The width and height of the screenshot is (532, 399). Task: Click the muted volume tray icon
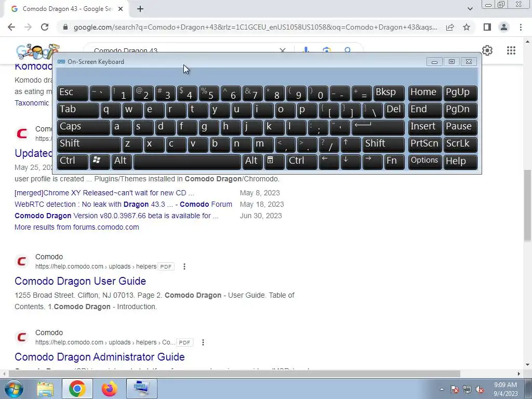(x=480, y=390)
